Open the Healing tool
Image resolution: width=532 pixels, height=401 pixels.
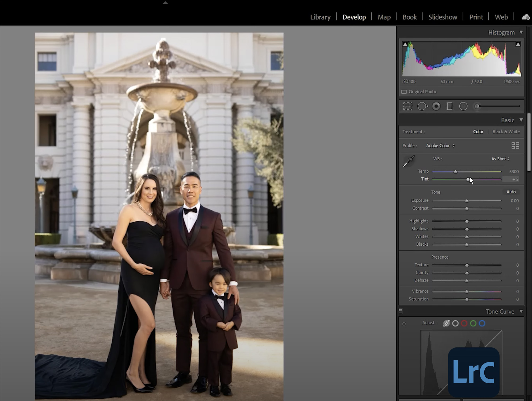[423, 106]
